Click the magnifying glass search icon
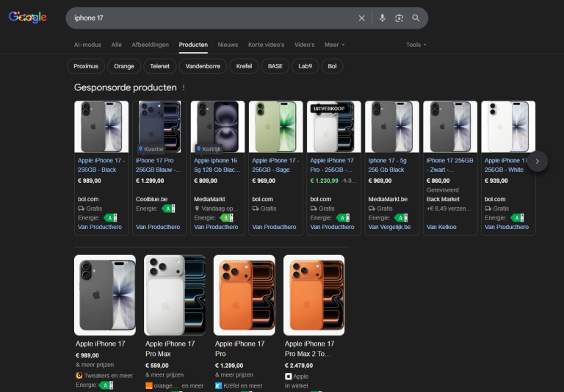Viewport: 564px width, 392px height. [416, 18]
